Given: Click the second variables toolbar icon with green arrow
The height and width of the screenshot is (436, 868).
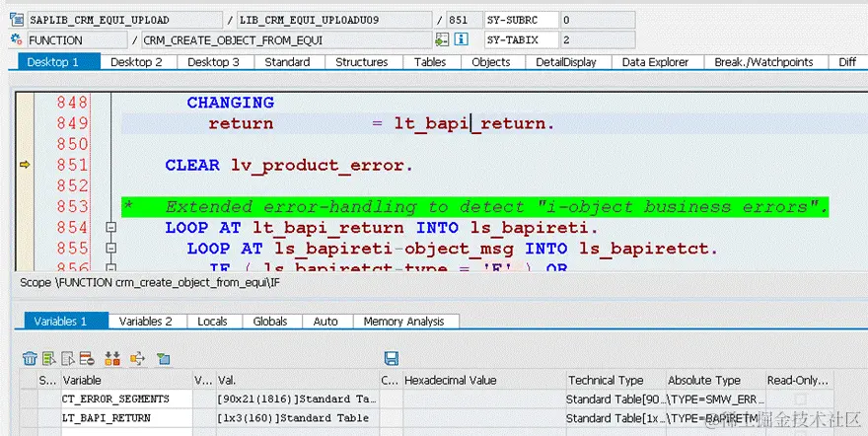Looking at the screenshot, I should pyautogui.click(x=49, y=358).
